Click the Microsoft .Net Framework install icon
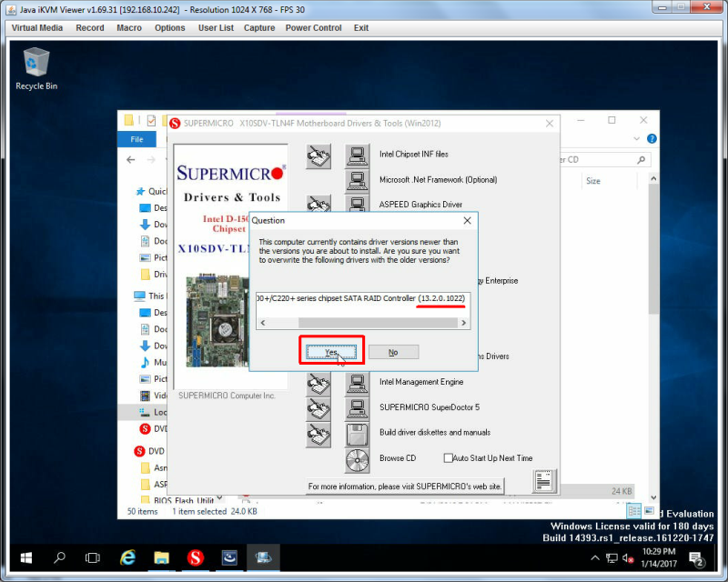Screen dimensions: 728x582 357,181
